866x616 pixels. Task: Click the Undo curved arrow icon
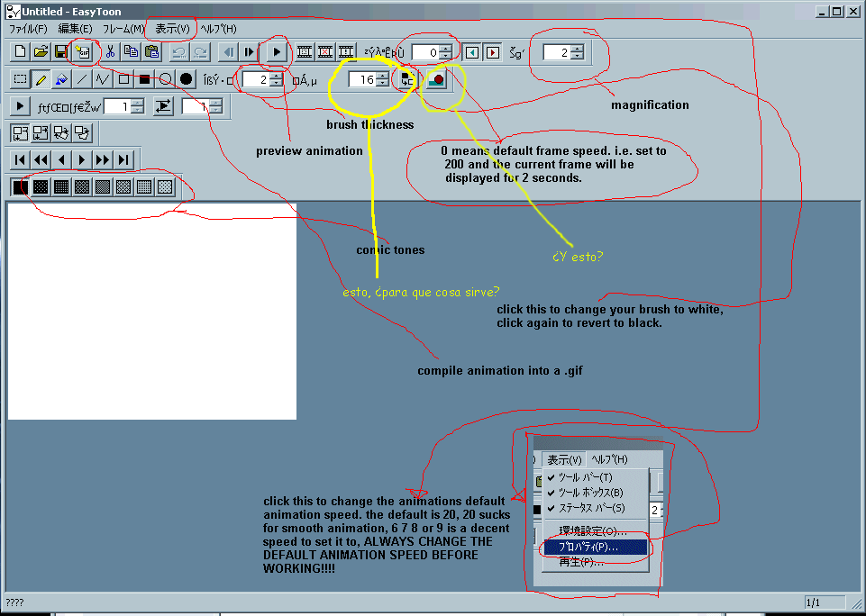179,52
